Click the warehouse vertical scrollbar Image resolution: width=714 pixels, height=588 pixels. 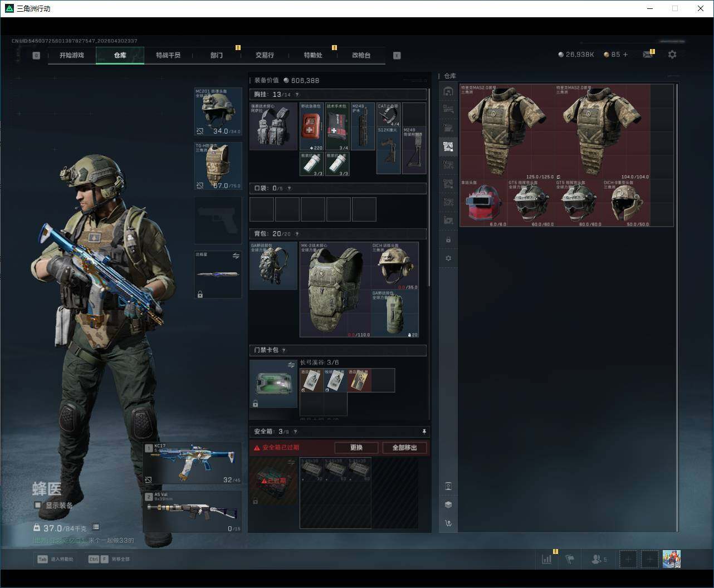[x=677, y=307]
